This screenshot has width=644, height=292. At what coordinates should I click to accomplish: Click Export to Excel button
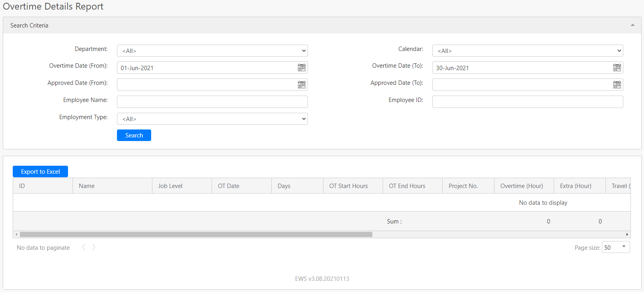(40, 171)
